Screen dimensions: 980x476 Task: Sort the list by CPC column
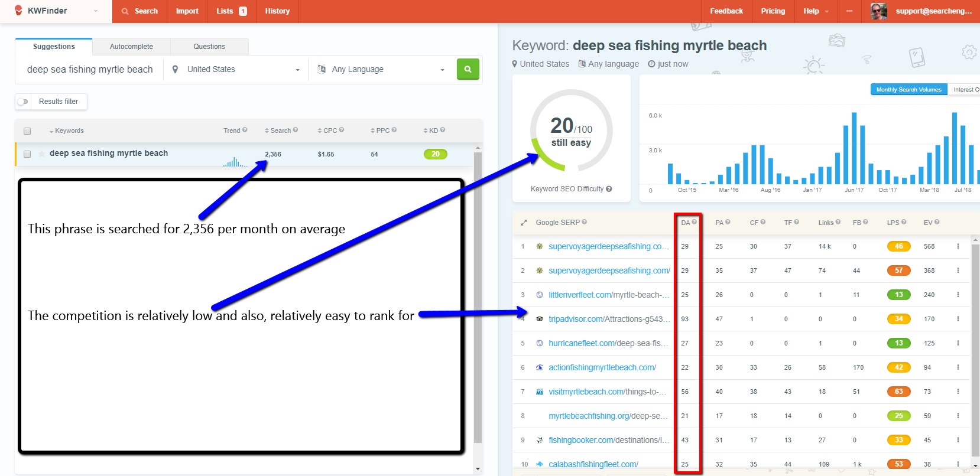[x=327, y=131]
